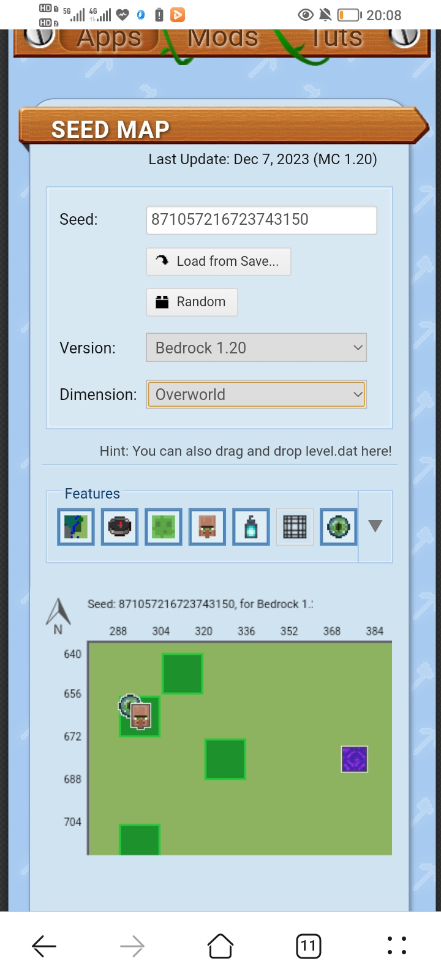This screenshot has width=441, height=980.
Task: Click Load from Save button
Action: pos(219,262)
